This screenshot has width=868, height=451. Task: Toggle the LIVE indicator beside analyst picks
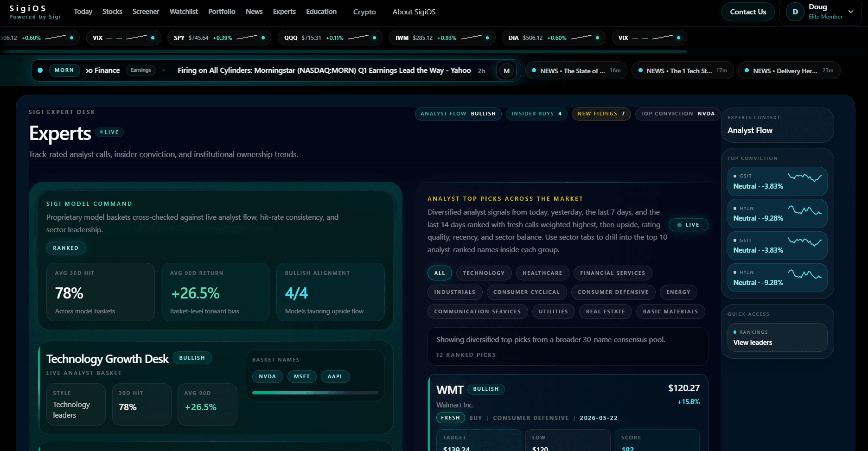coord(688,225)
